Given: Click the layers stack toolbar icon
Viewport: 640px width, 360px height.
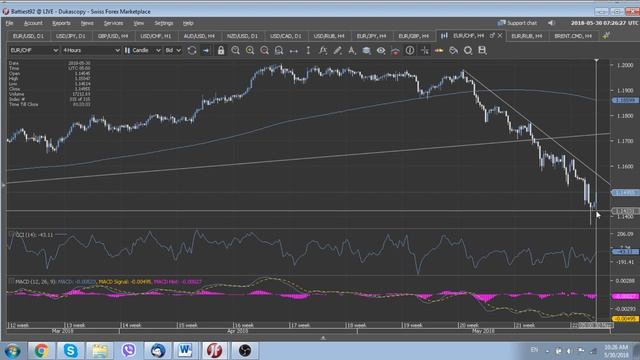Looking at the screenshot, I should [366, 50].
